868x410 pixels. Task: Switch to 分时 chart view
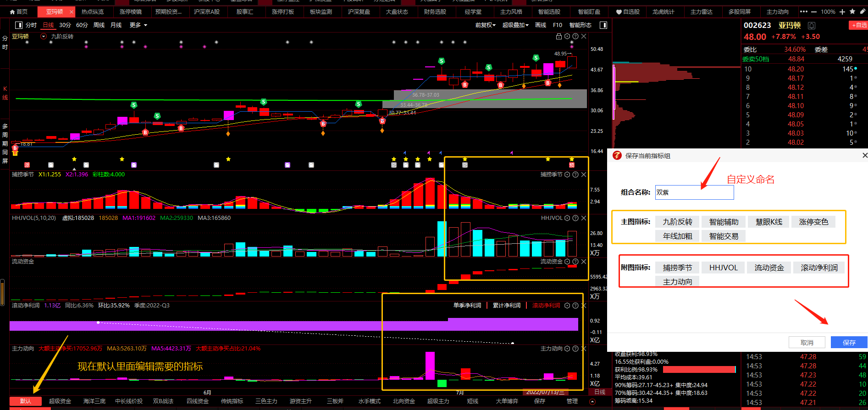click(x=31, y=25)
